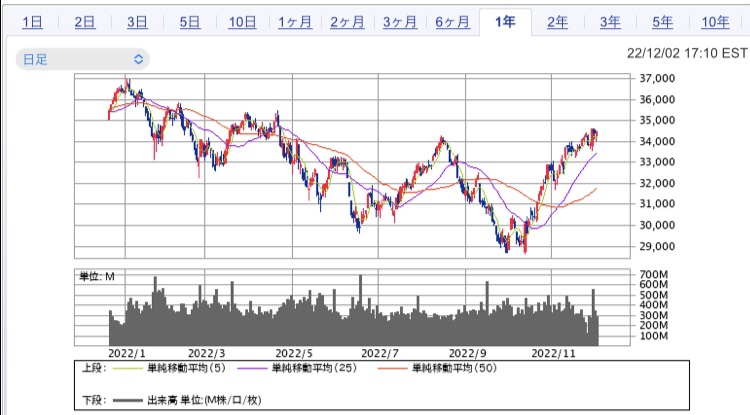750x415 pixels.
Task: Click the 2022/5 date axis label
Action: (x=294, y=353)
